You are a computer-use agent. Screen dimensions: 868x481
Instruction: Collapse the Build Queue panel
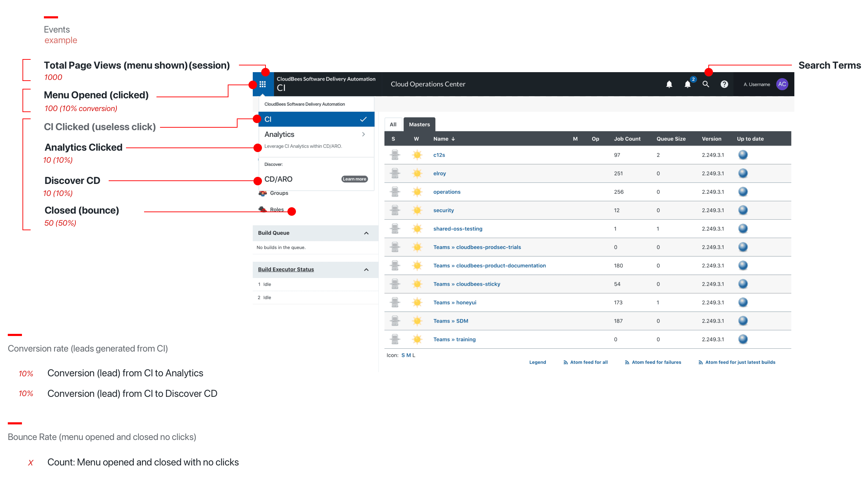[x=366, y=233]
